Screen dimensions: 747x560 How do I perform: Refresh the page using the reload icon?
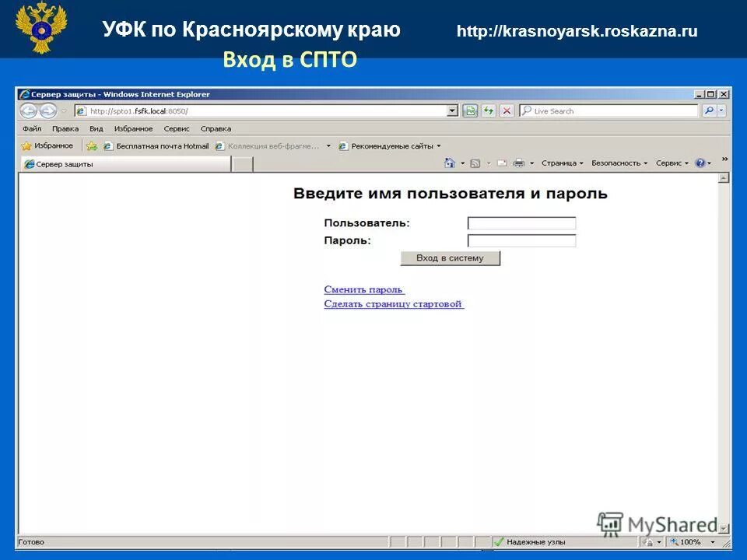coord(489,110)
